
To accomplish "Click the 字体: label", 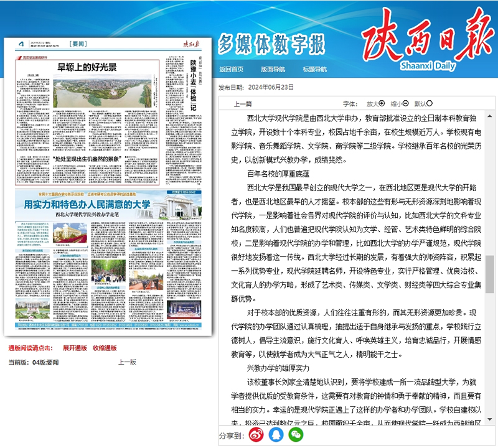I will pos(350,104).
